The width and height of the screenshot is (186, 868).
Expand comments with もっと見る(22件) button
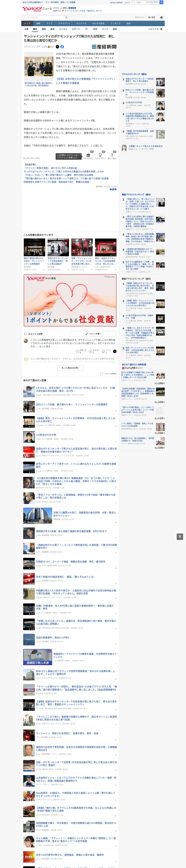[x=70, y=368]
